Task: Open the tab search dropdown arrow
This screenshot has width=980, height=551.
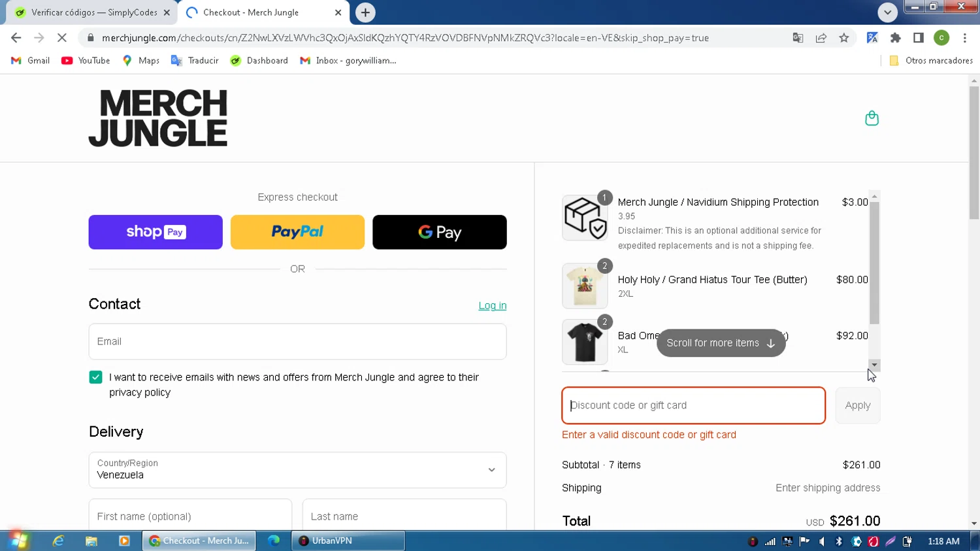Action: point(887,12)
